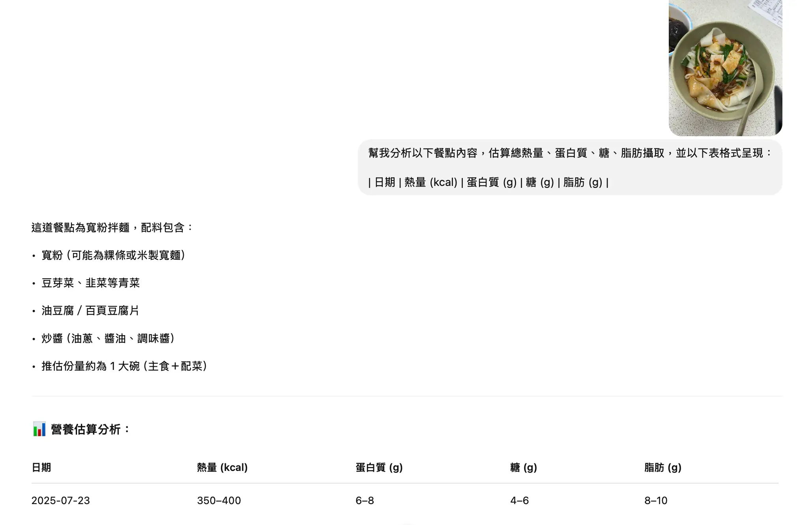Click the 350–400 calorie value cell
The image size is (812, 525).
[219, 501]
